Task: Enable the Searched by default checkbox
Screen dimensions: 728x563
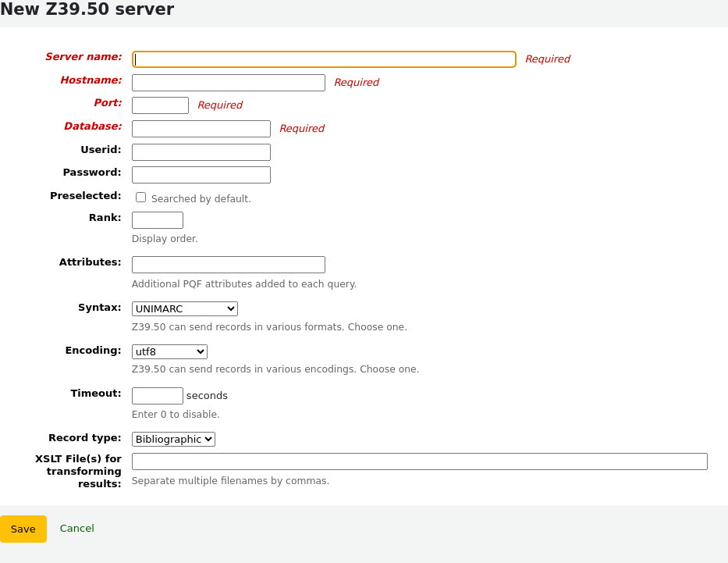Action: point(140,197)
